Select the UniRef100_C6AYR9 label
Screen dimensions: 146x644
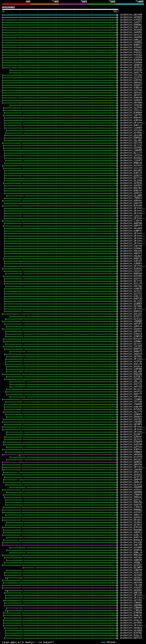(131, 469)
